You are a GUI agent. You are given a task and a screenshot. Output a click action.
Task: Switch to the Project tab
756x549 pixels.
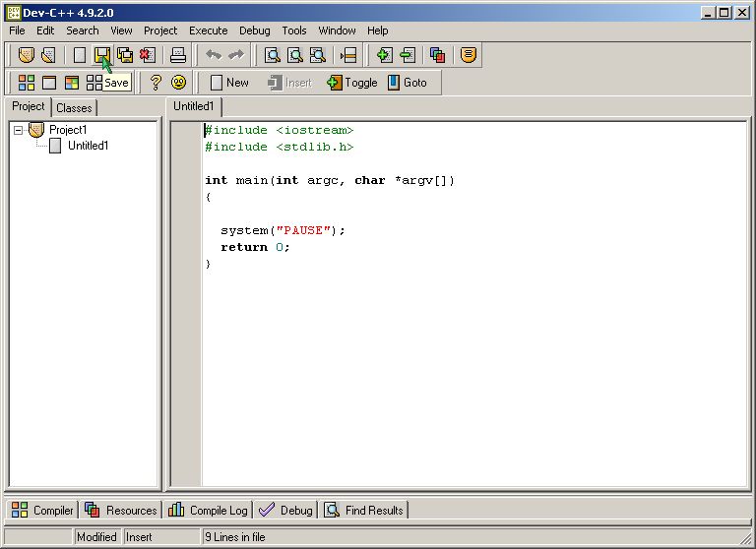(28, 106)
